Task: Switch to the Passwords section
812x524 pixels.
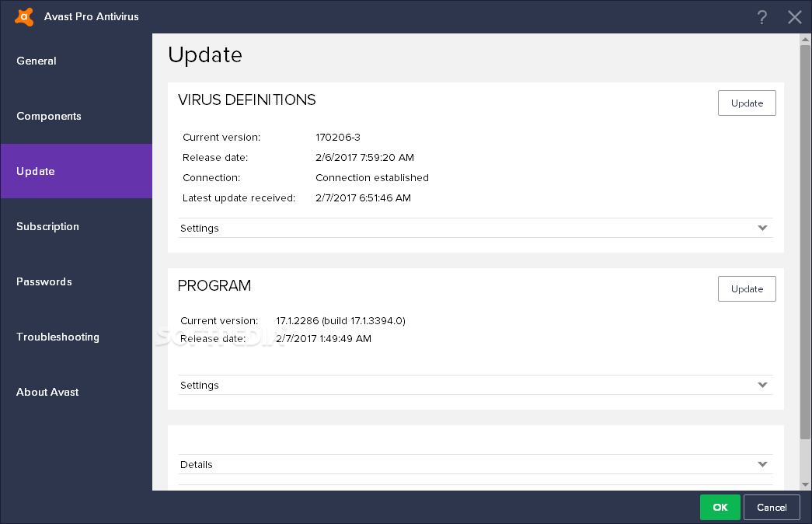Action: pyautogui.click(x=76, y=281)
